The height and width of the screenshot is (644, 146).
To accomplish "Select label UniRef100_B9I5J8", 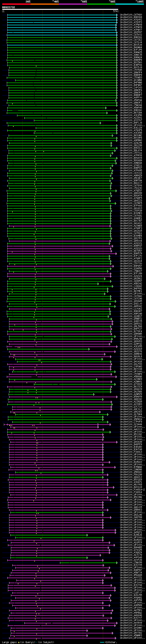I will click(131, 45).
